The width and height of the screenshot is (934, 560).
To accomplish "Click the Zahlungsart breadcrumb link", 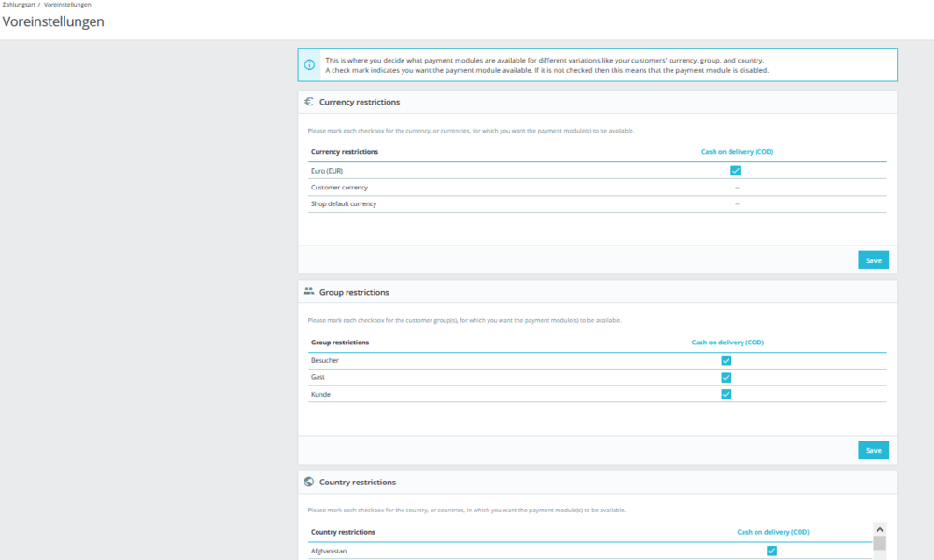I will tap(19, 4).
